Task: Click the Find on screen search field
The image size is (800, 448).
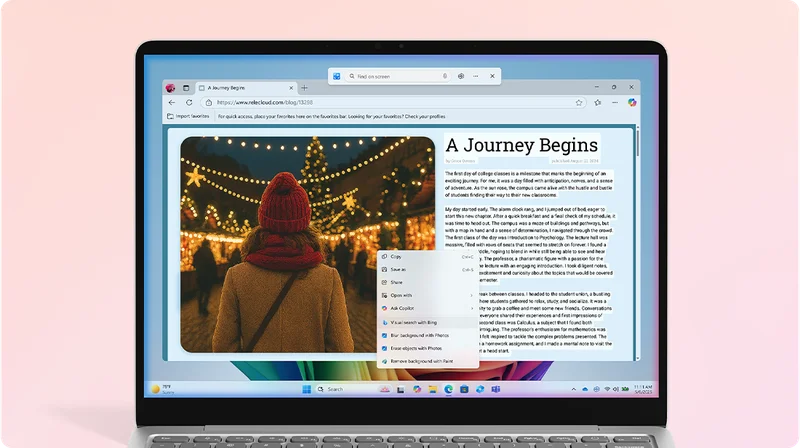Action: [x=398, y=77]
